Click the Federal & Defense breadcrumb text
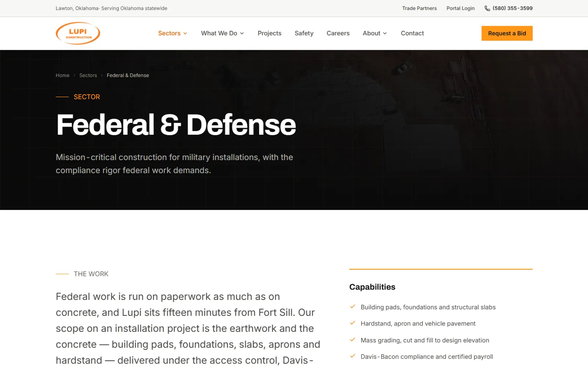The height and width of the screenshot is (368, 588). click(x=128, y=75)
